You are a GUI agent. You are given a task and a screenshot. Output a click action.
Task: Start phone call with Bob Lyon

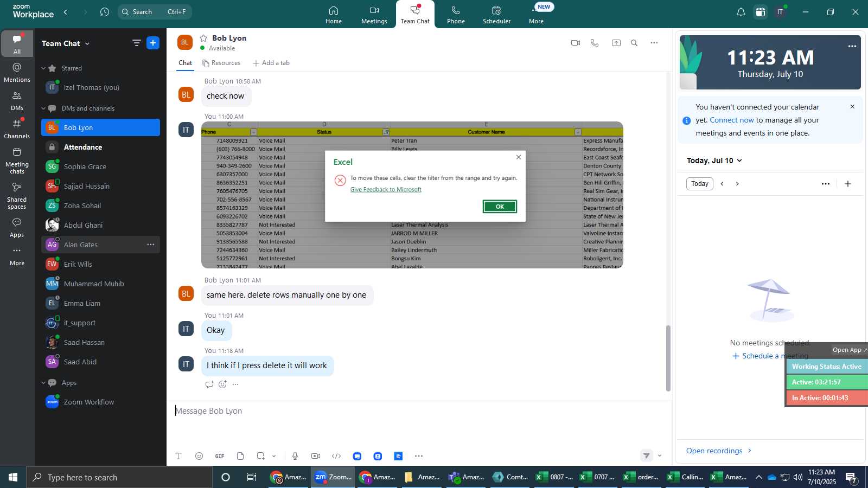click(x=595, y=43)
